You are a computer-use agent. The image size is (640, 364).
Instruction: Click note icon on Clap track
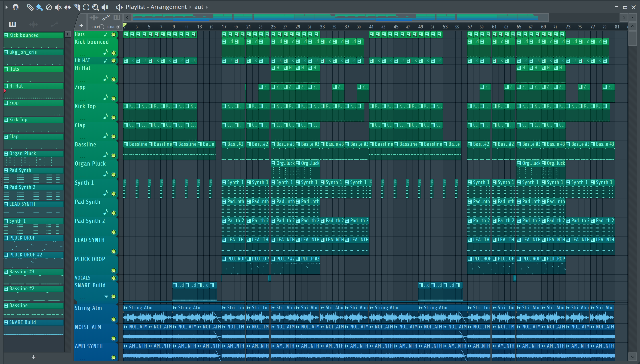(106, 136)
